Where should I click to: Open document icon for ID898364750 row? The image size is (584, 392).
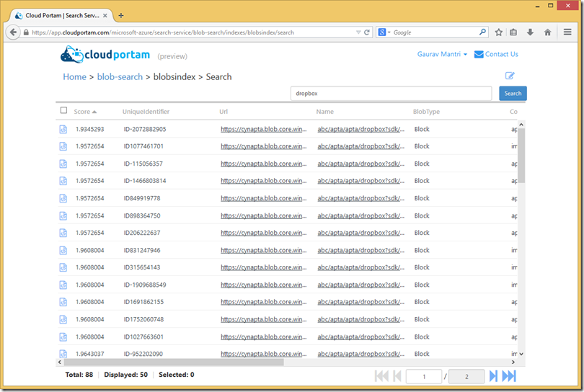pos(63,216)
